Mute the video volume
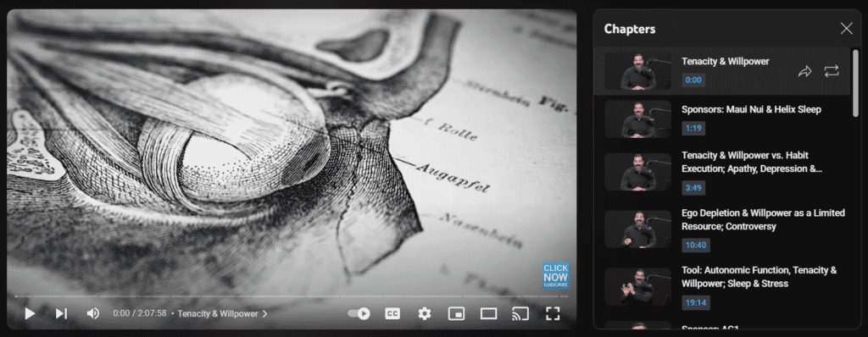 pyautogui.click(x=93, y=314)
